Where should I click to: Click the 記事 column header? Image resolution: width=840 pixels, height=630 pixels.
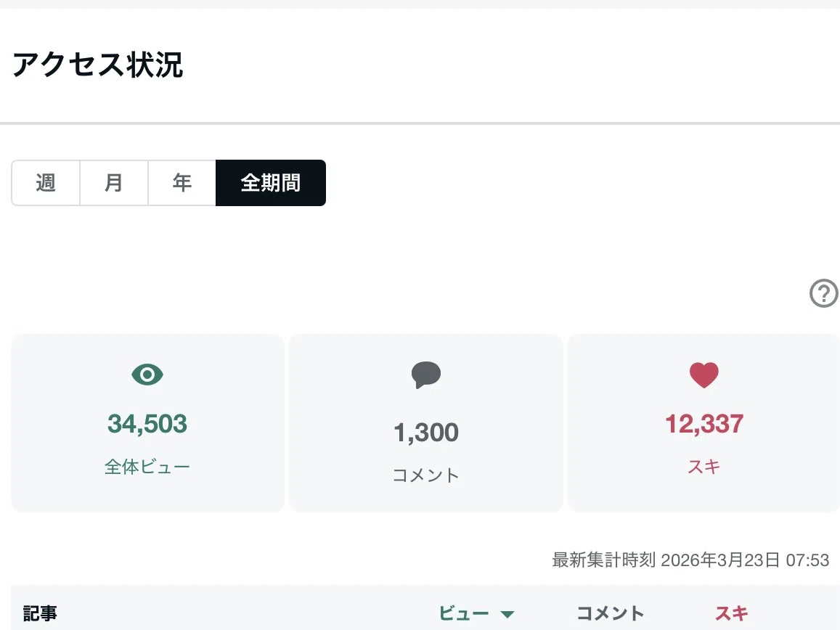click(40, 613)
